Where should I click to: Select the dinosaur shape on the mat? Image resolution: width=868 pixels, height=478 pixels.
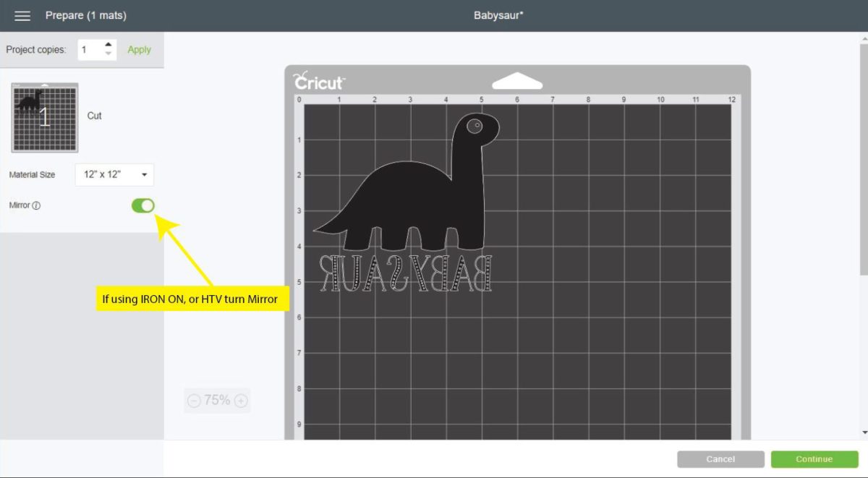pyautogui.click(x=407, y=182)
